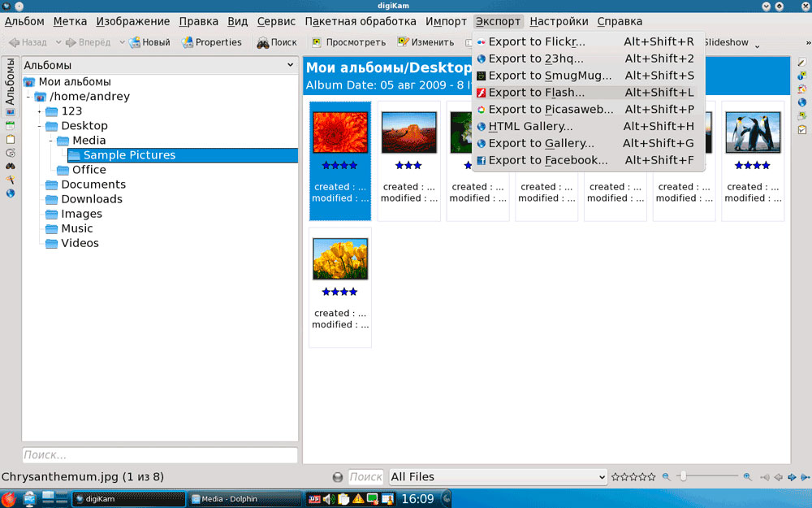Open the Forward history dropdown arrow

pos(122,42)
